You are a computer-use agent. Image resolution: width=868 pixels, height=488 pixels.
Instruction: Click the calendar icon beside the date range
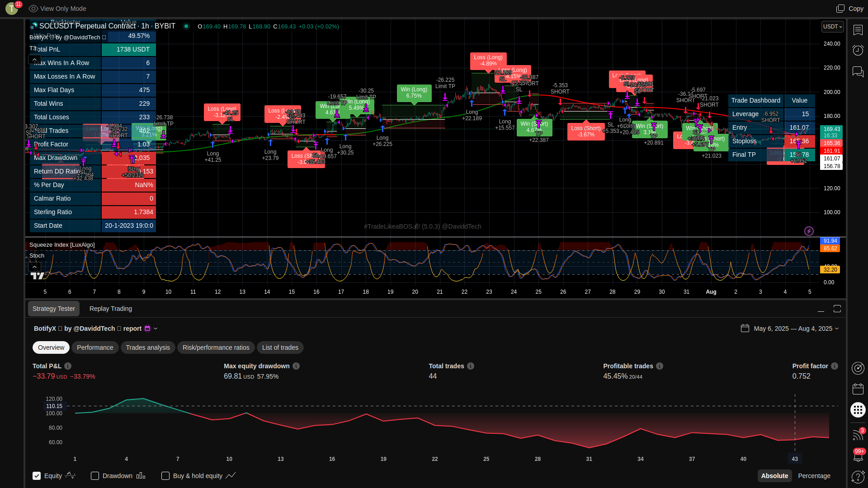745,328
